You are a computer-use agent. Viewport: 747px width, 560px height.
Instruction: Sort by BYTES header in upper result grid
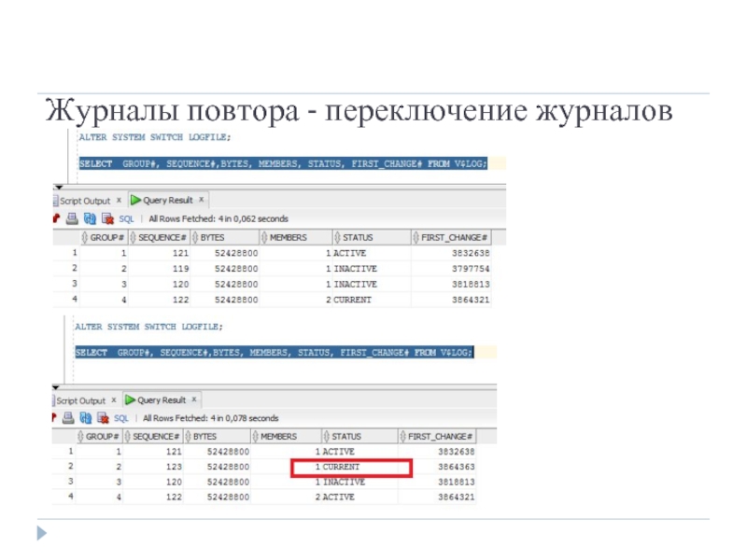point(225,237)
